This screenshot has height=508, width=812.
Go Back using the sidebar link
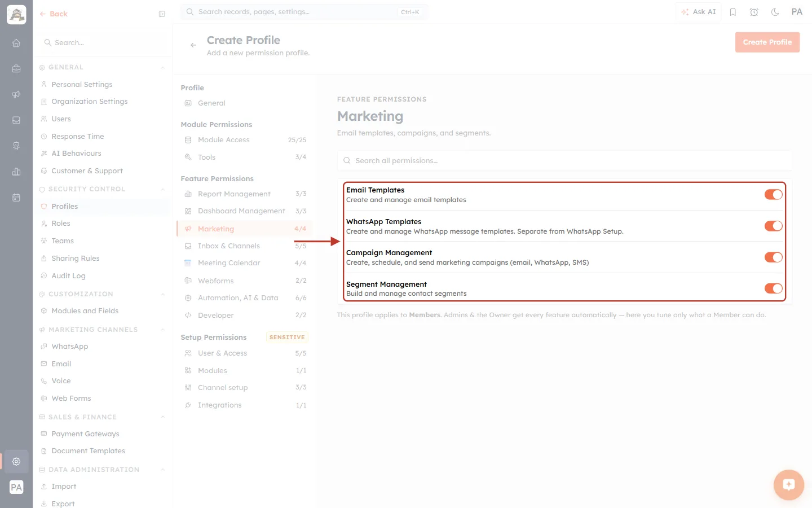(54, 14)
